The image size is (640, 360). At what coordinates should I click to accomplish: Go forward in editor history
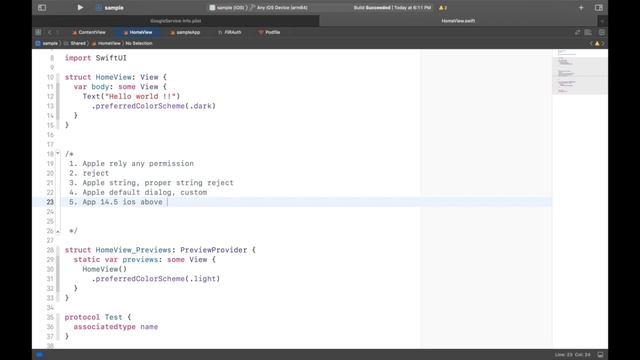(x=58, y=32)
